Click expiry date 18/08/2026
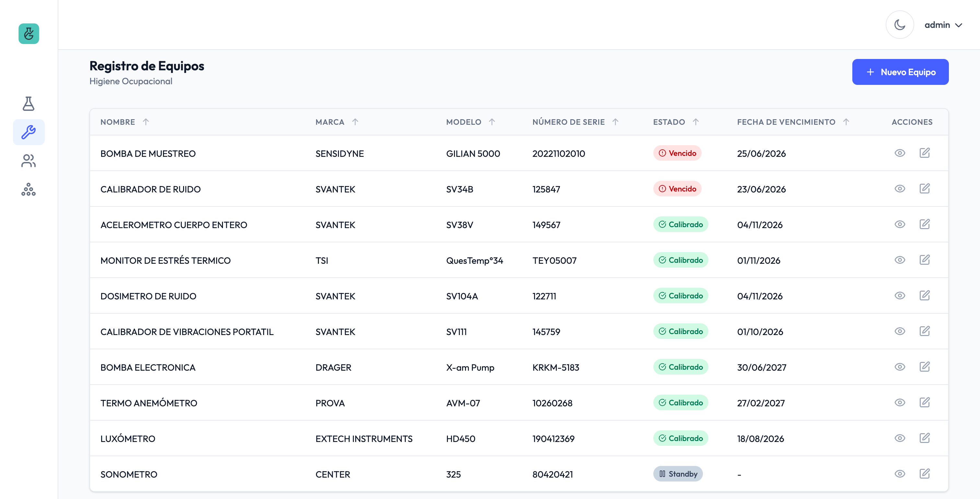Screen dimensions: 980x499 coord(761,439)
